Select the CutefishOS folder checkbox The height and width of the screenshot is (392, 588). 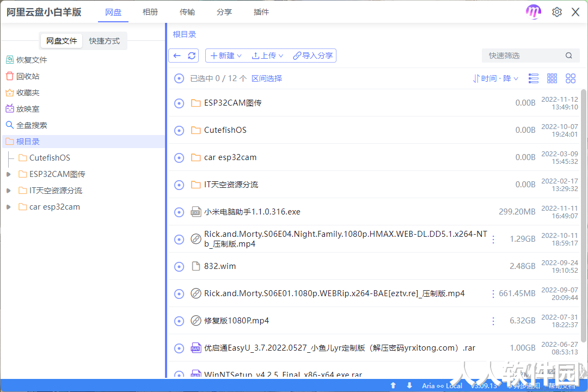[x=179, y=131]
